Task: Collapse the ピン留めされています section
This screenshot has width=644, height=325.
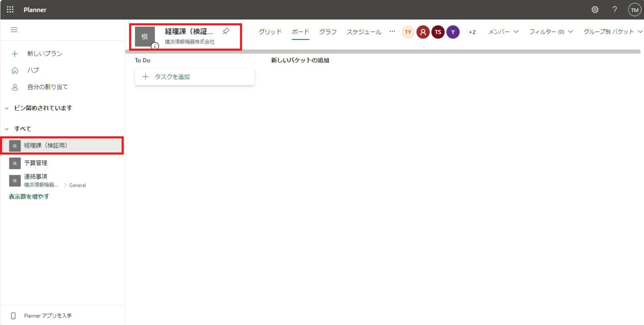Action: [7, 108]
